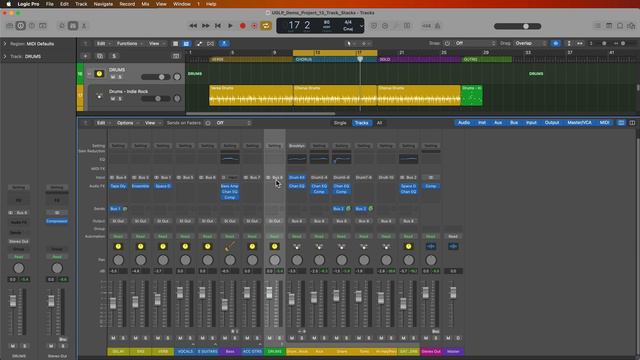Screen dimensions: 640x360
Task: Toggle the Audio channel strip filter
Action: click(464, 123)
